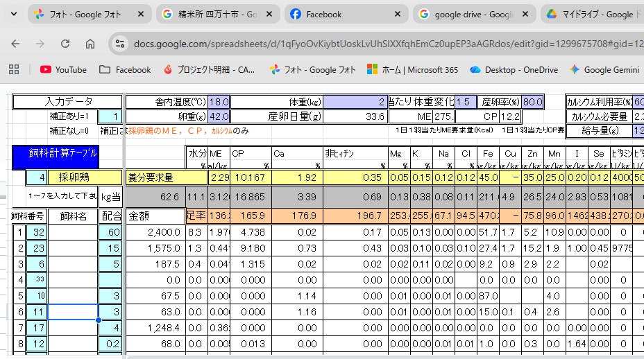Image resolution: width=644 pixels, height=359 pixels.
Task: Open the Google Gemini bookmark
Action: pos(605,69)
